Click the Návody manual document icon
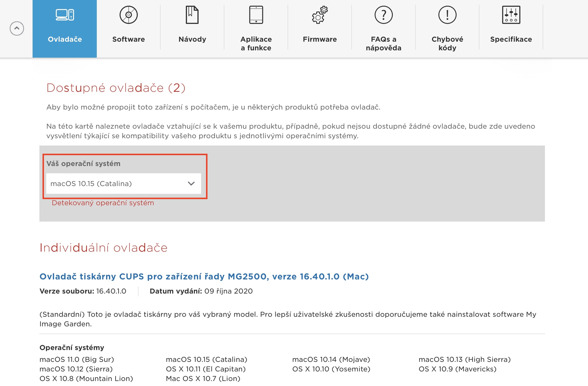 tap(192, 15)
